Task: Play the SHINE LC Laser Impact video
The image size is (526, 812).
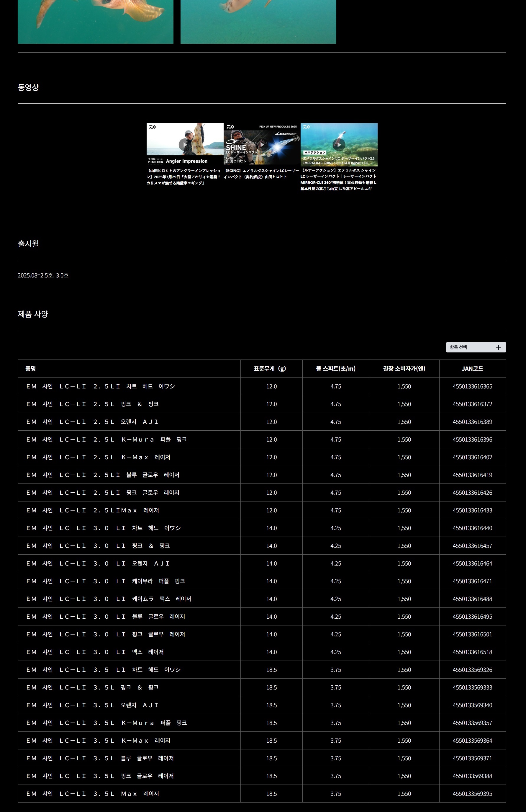Action: pos(262,145)
